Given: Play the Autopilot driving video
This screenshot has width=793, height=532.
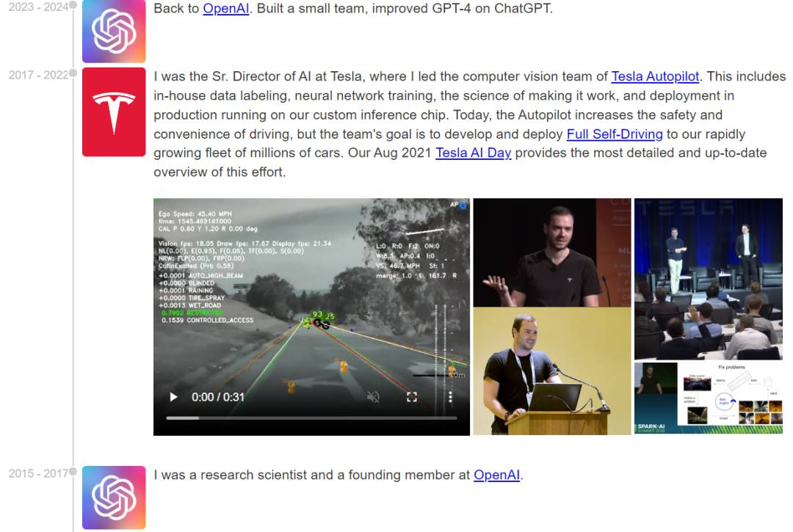Looking at the screenshot, I should [173, 397].
